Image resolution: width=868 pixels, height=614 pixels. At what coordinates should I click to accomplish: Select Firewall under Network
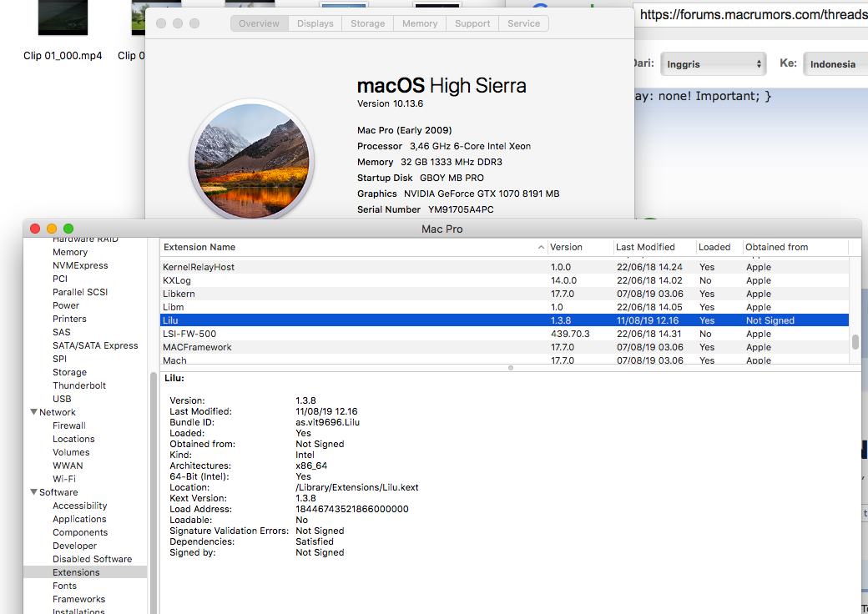coord(68,425)
